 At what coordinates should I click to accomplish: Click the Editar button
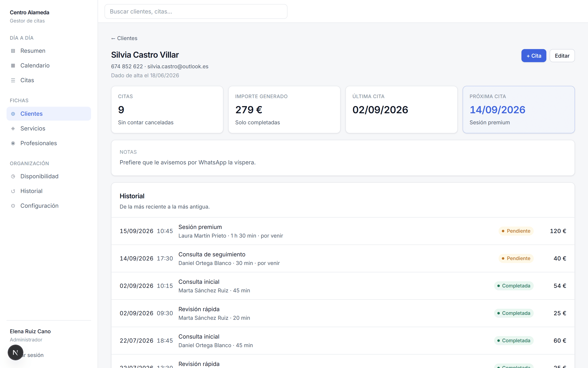coord(562,56)
